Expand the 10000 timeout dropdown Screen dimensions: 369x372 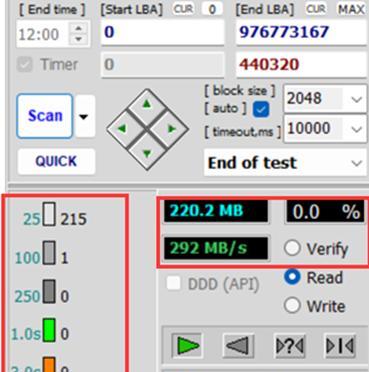pos(325,128)
